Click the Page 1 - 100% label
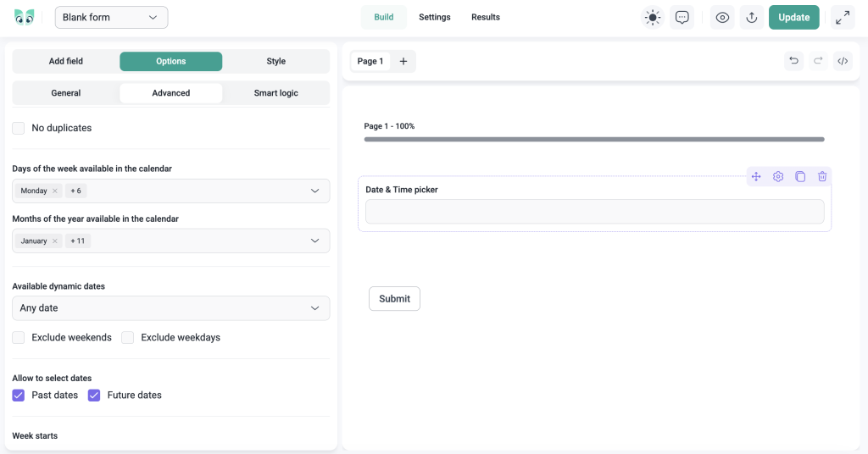The height and width of the screenshot is (454, 868). (389, 126)
